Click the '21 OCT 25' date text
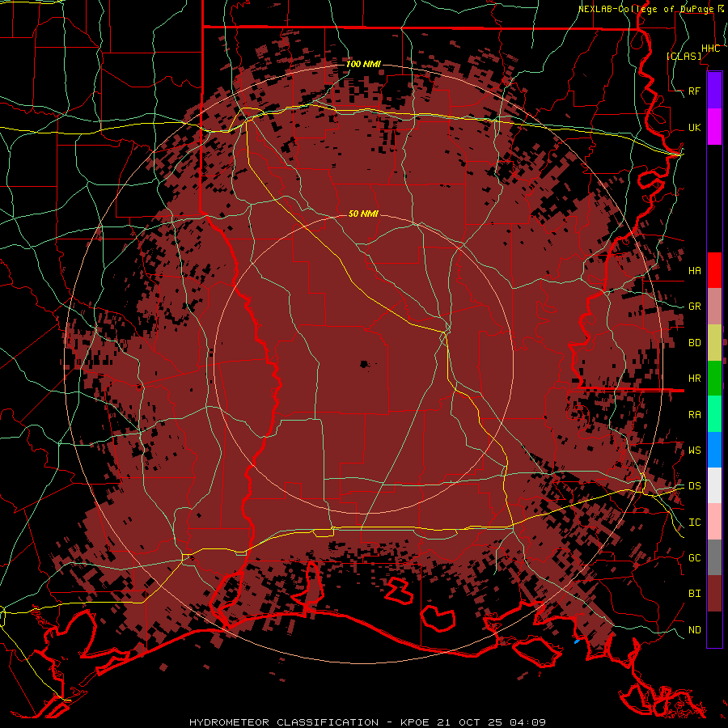The width and height of the screenshot is (728, 728). (x=470, y=722)
